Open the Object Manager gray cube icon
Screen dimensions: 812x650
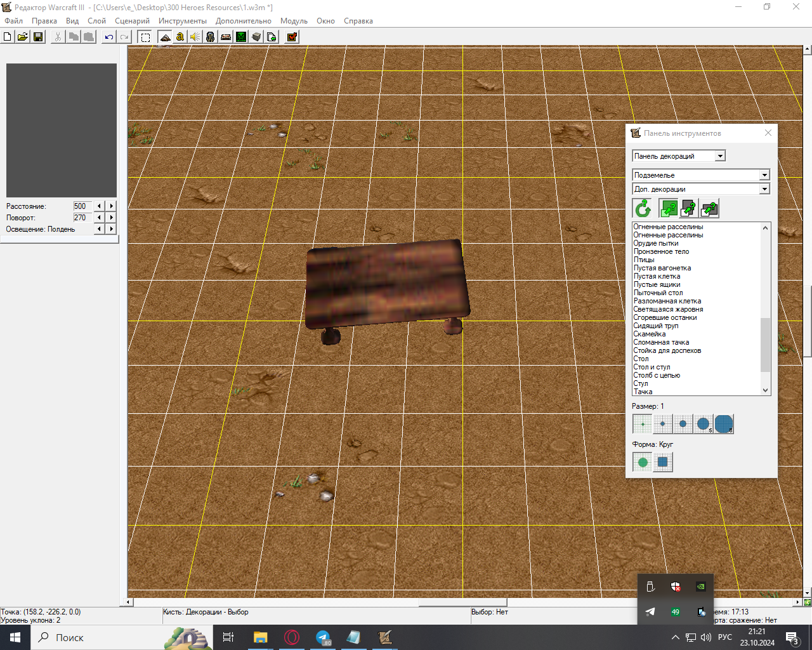click(256, 37)
